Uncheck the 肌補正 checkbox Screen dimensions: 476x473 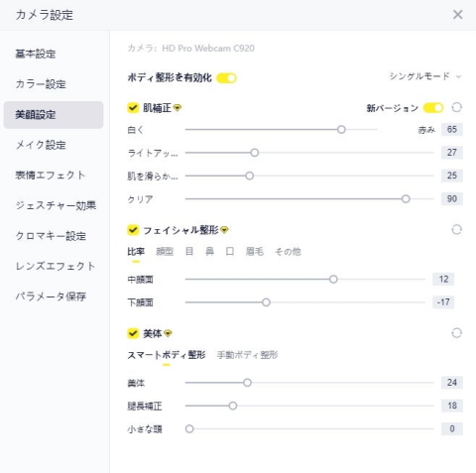coord(133,108)
